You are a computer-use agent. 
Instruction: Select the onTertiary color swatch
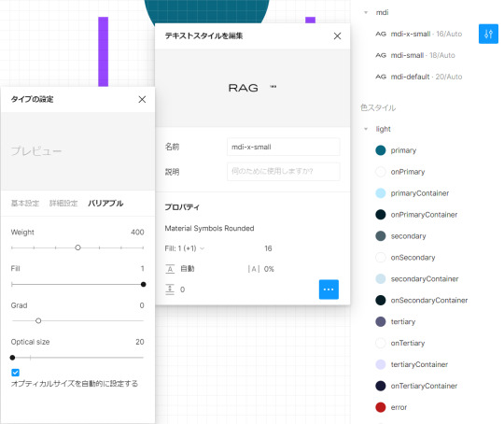[x=381, y=343]
